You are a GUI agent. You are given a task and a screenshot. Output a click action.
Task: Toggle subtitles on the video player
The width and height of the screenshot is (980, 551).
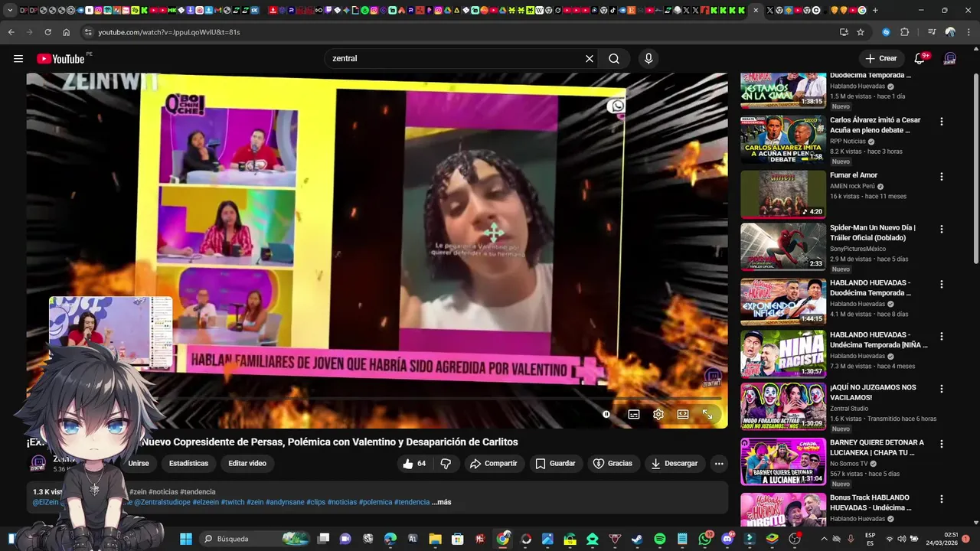coord(634,414)
